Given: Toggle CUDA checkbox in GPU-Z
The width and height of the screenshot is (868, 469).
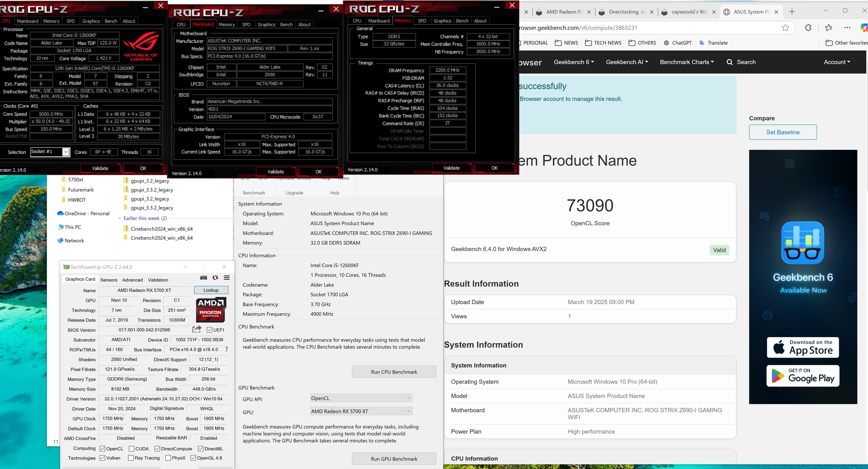Looking at the screenshot, I should [x=132, y=449].
